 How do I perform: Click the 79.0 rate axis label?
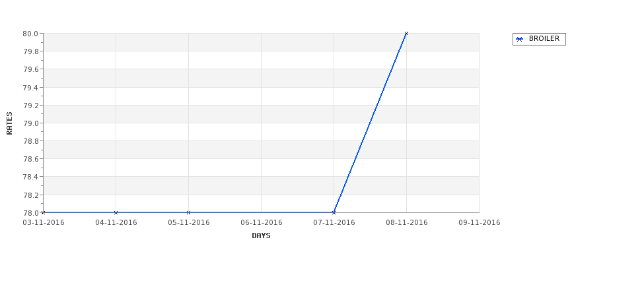(x=30, y=123)
